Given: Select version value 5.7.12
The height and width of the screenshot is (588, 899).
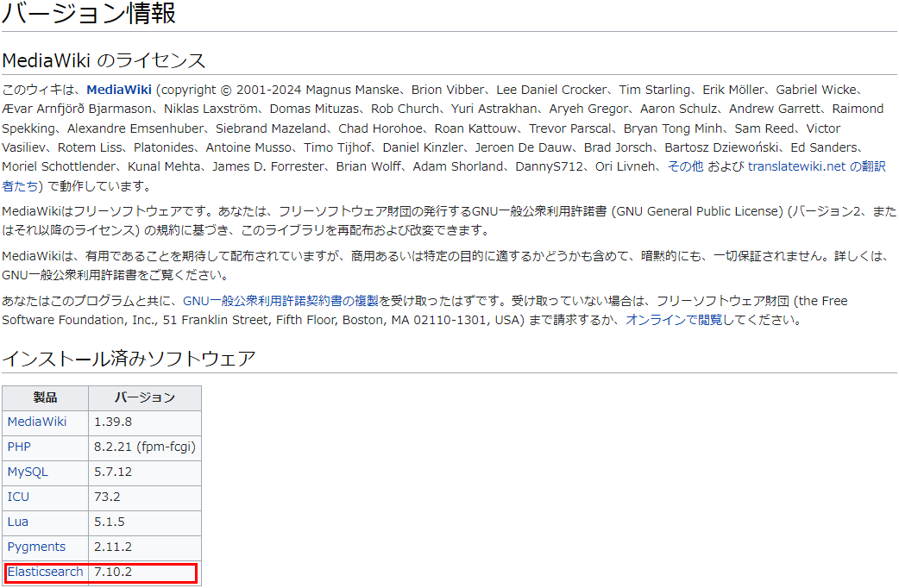Looking at the screenshot, I should point(113,472).
